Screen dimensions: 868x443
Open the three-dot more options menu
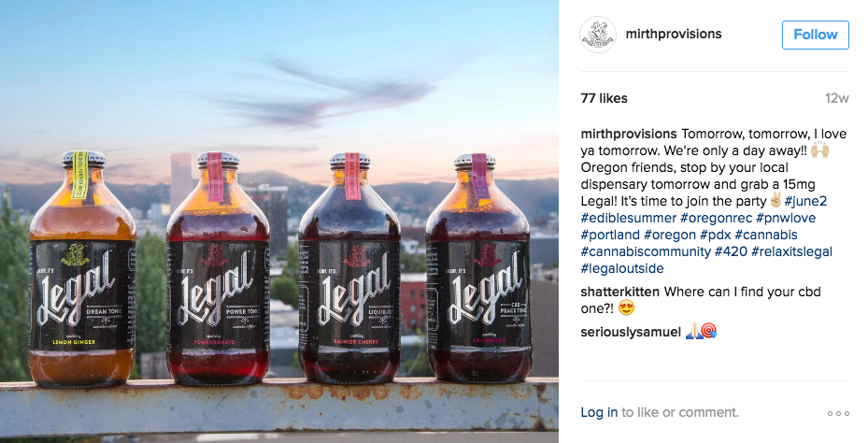click(x=838, y=413)
